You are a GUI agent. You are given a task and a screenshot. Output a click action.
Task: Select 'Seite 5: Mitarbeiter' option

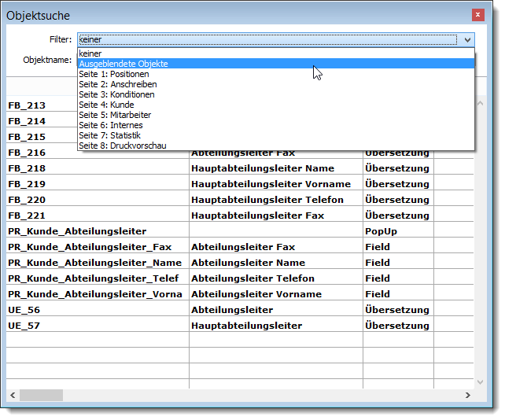pyautogui.click(x=116, y=115)
